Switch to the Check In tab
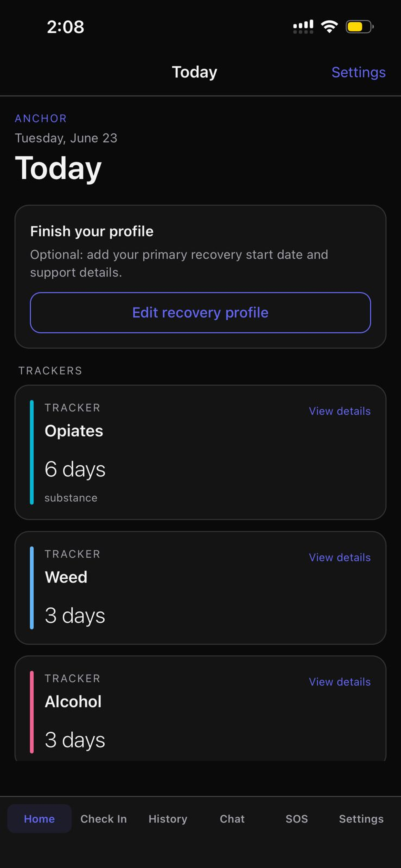Image resolution: width=401 pixels, height=868 pixels. point(103,819)
